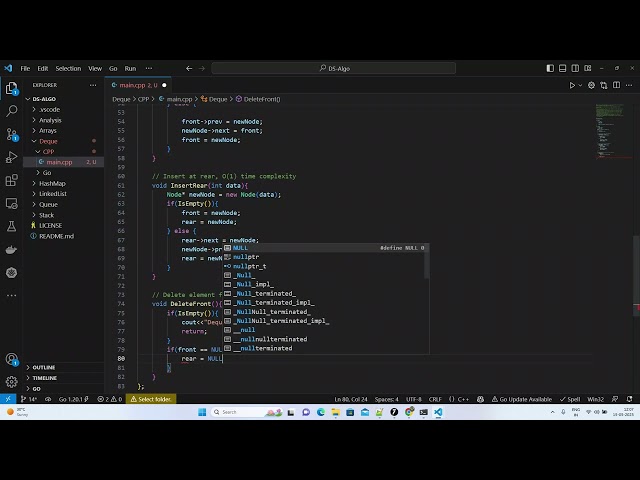
Task: Open the Source Control view
Action: pos(11,134)
